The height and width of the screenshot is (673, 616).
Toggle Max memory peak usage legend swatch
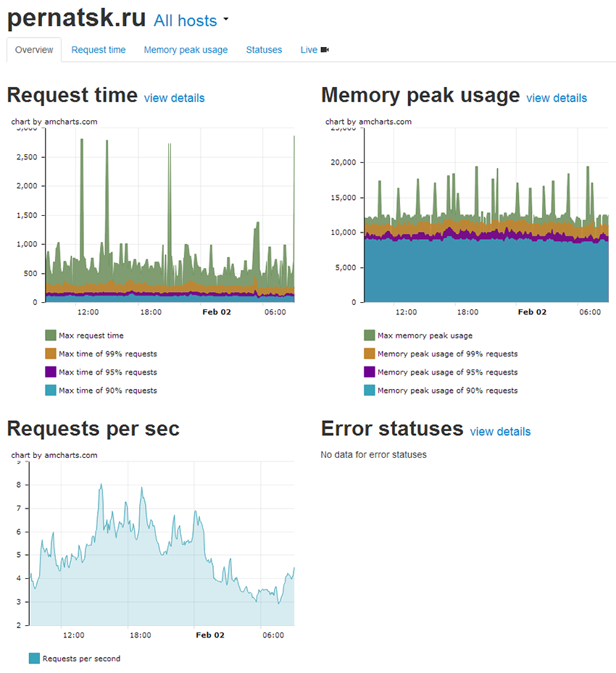370,335
